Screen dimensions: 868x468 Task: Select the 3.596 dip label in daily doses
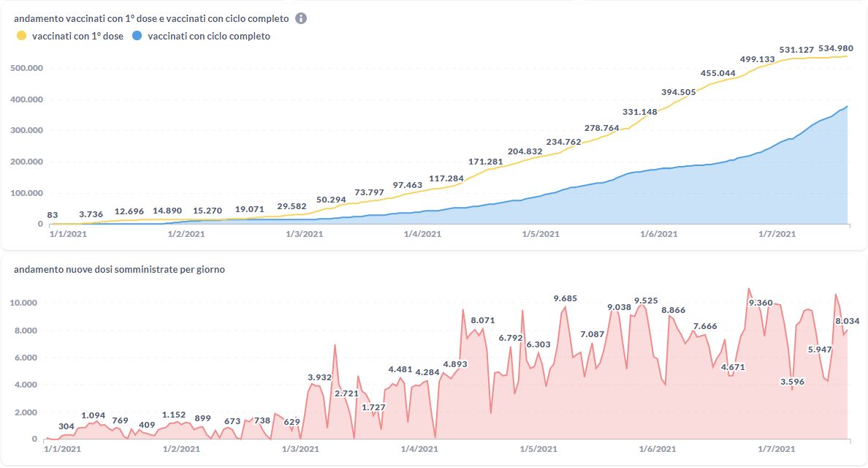(x=793, y=381)
